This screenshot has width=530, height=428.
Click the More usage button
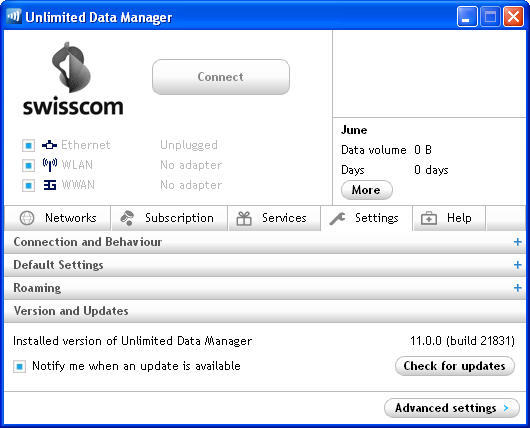[x=367, y=190]
